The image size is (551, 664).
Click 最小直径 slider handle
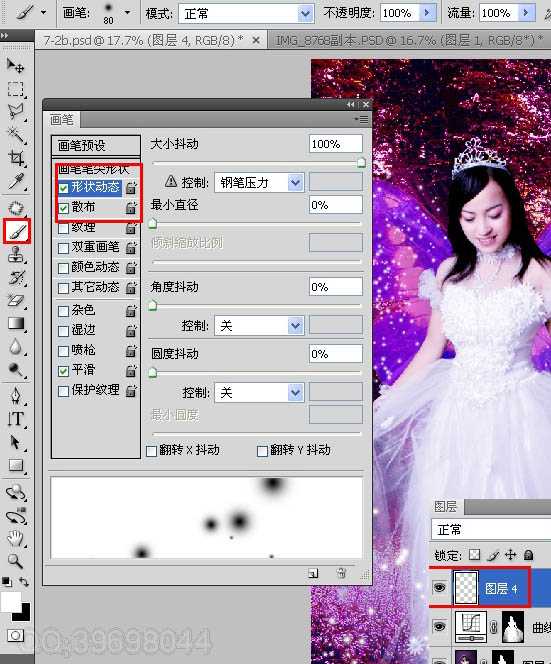tap(153, 224)
